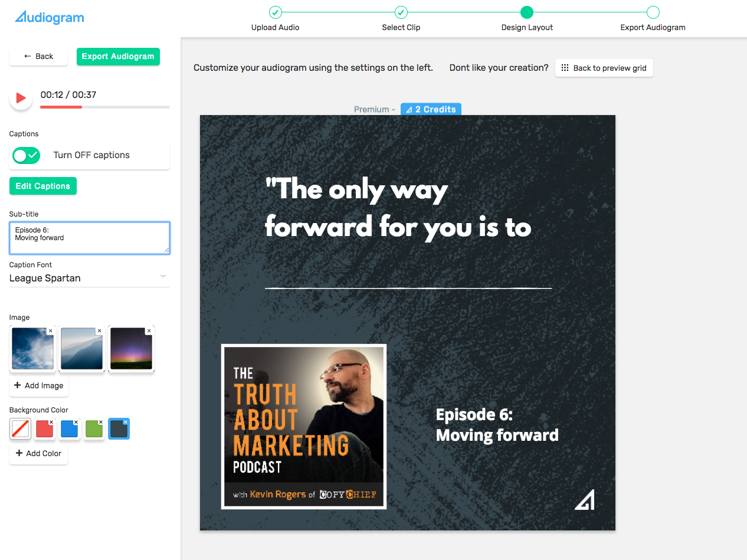Click the Sub-title text field
The image size is (747, 560).
pos(90,238)
